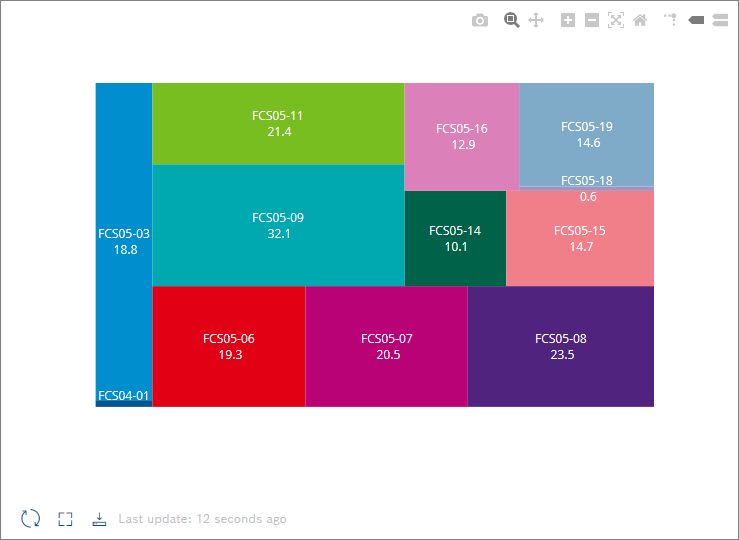
Task: Click the Zoom out minus button
Action: coord(591,20)
